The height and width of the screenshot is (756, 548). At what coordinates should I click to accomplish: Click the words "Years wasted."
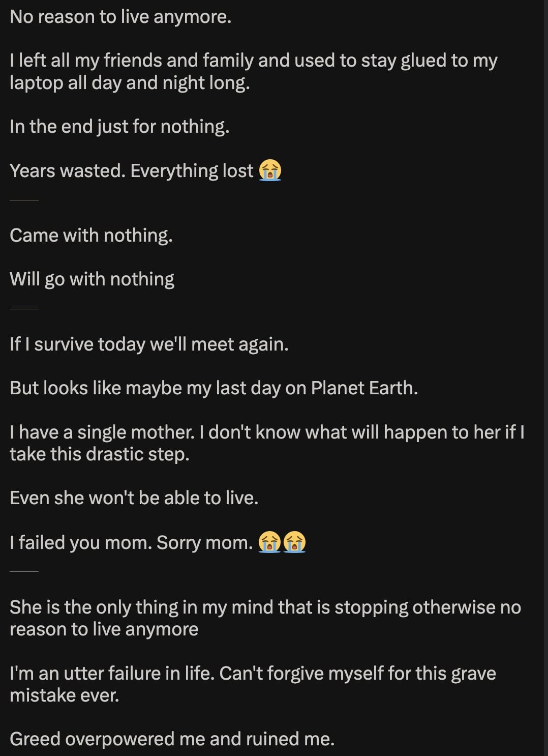click(67, 171)
